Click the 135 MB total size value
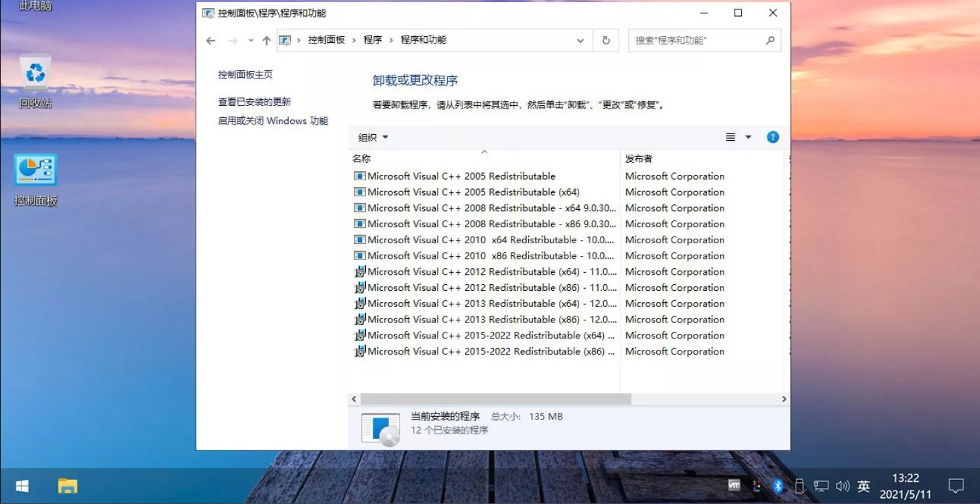The image size is (980, 504). pos(546,416)
